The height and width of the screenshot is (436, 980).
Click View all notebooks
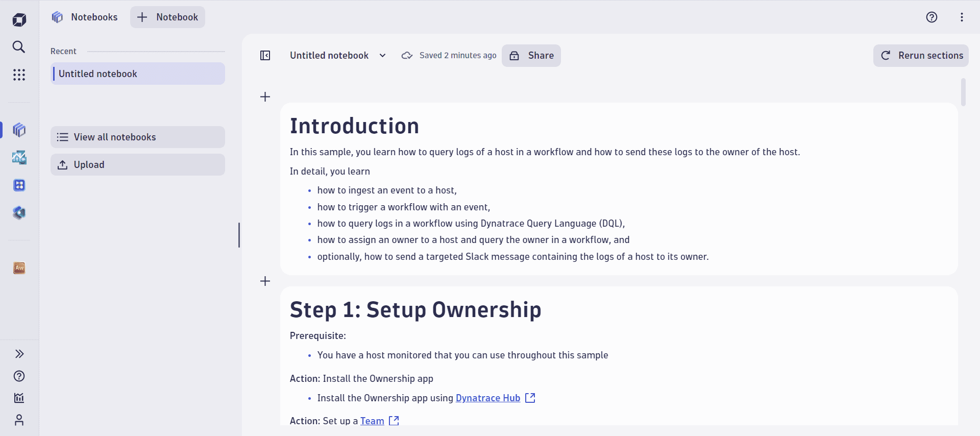[x=138, y=137]
